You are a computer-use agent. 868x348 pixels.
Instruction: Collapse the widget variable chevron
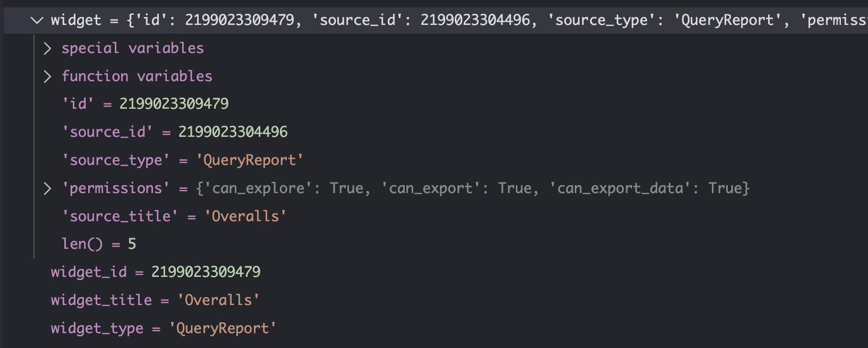(37, 21)
